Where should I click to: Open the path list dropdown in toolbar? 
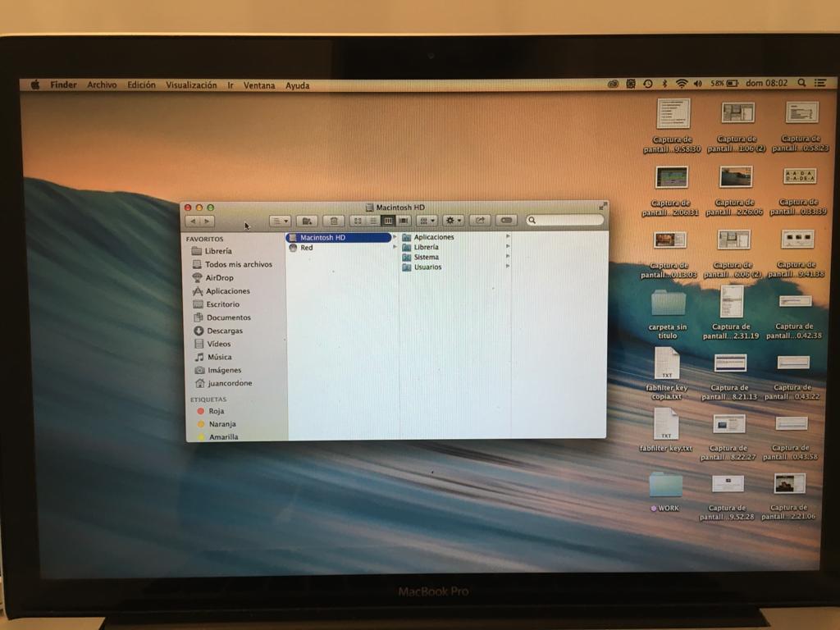[x=280, y=221]
